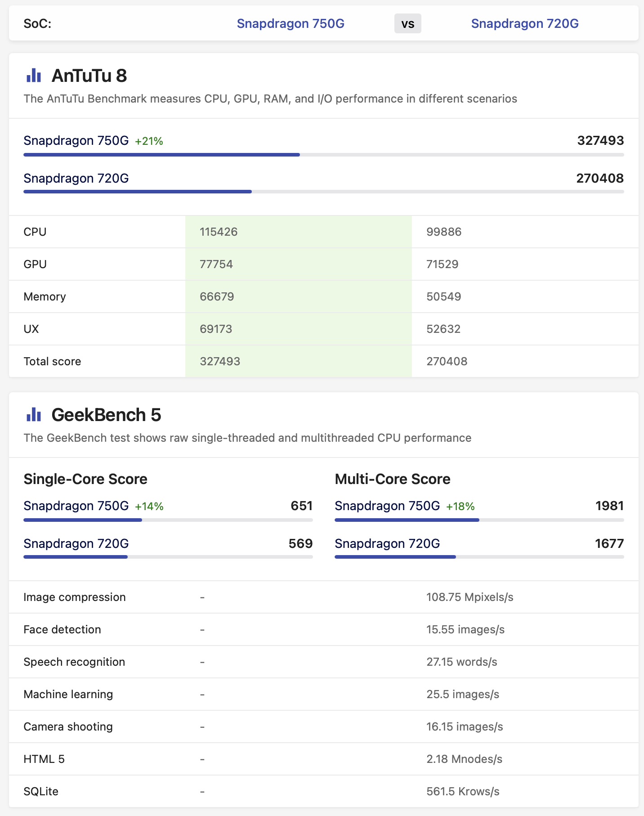Screen dimensions: 644x816
Task: Open Snapdragon 720G link in SoC header
Action: [525, 23]
